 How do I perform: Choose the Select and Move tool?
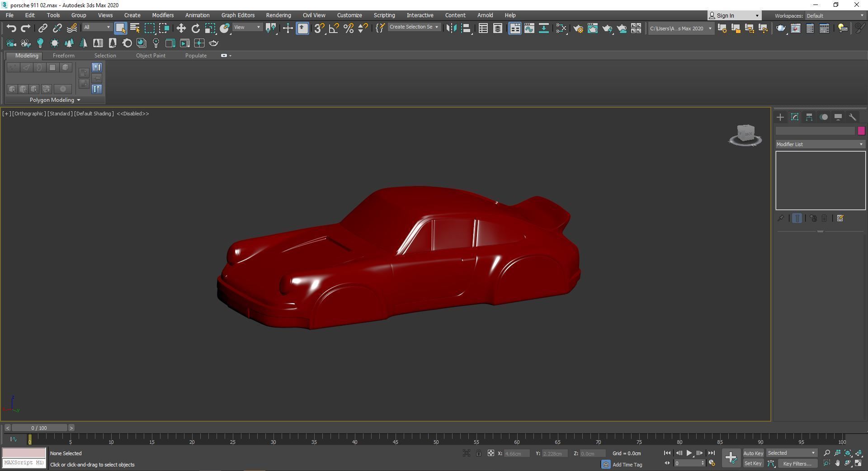point(181,28)
